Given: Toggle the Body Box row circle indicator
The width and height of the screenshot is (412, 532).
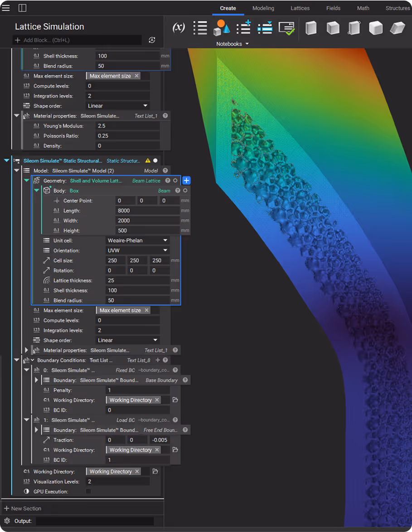Looking at the screenshot, I should (185, 190).
